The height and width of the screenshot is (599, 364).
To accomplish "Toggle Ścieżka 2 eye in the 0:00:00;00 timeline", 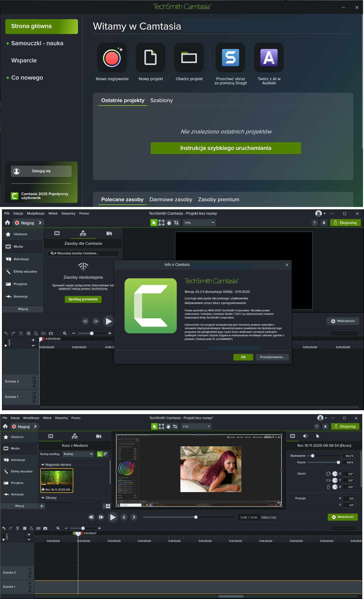I will point(34,378).
